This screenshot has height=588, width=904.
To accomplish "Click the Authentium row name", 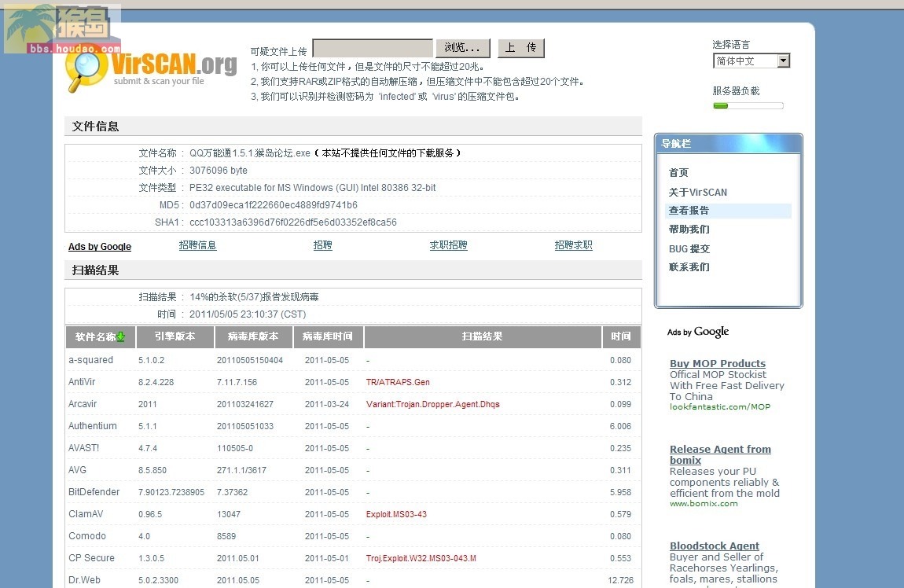I will [x=92, y=426].
